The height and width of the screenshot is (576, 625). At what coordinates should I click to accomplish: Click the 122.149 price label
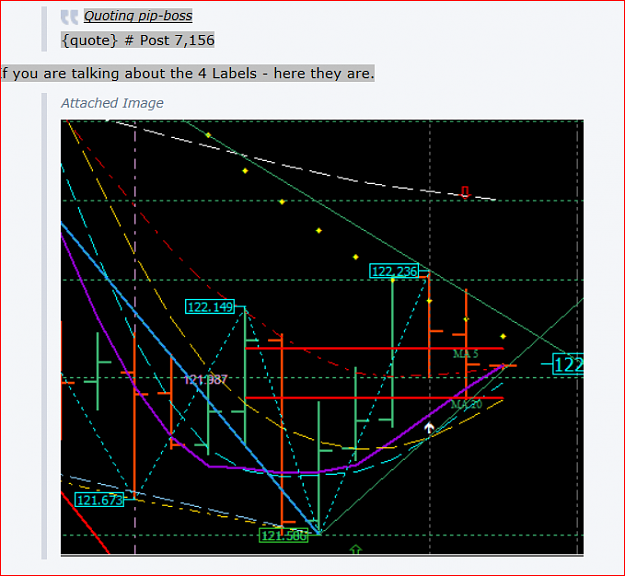(x=210, y=307)
